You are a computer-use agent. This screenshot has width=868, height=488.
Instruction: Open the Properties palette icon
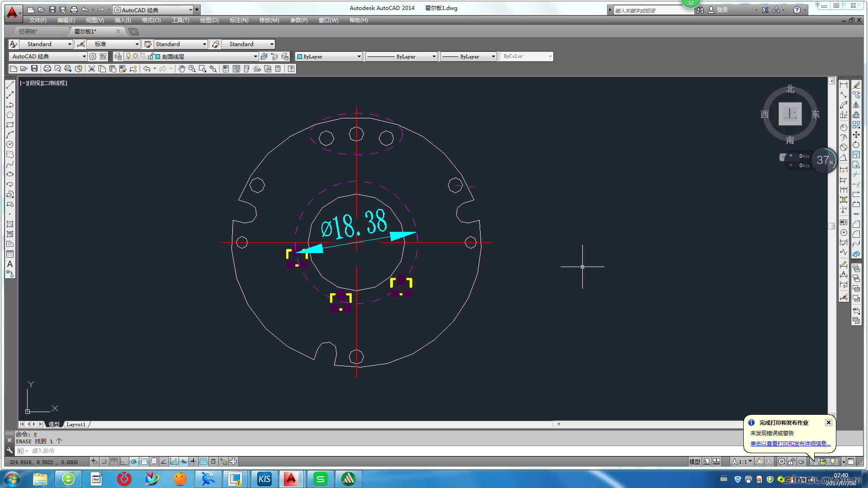point(226,69)
